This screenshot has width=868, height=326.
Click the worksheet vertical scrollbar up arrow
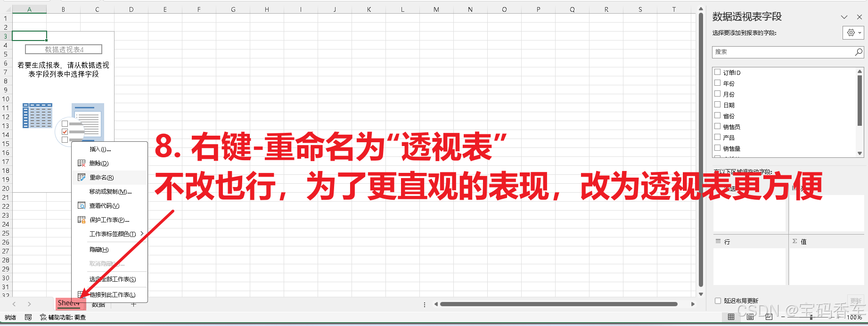coord(701,9)
